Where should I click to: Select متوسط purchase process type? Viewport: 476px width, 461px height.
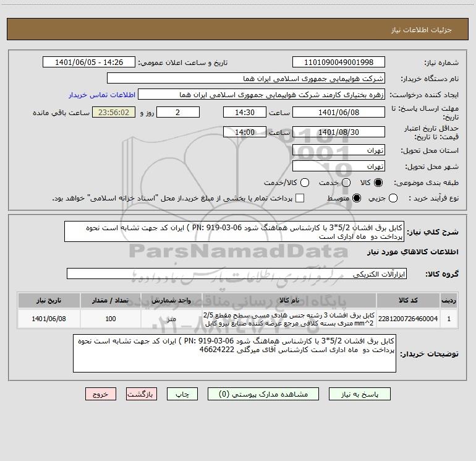click(x=346, y=199)
